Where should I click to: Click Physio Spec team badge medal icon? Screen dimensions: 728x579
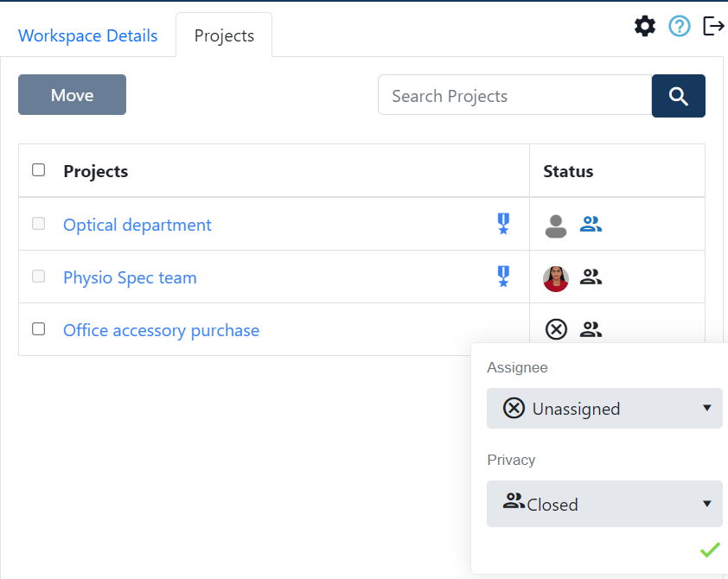point(503,277)
